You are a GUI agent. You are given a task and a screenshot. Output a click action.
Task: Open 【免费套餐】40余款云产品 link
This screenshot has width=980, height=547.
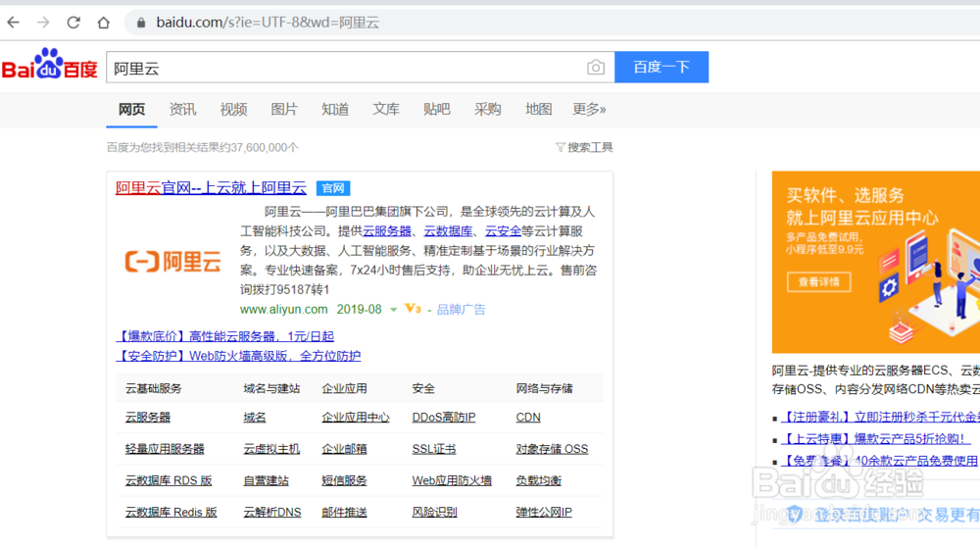click(880, 461)
